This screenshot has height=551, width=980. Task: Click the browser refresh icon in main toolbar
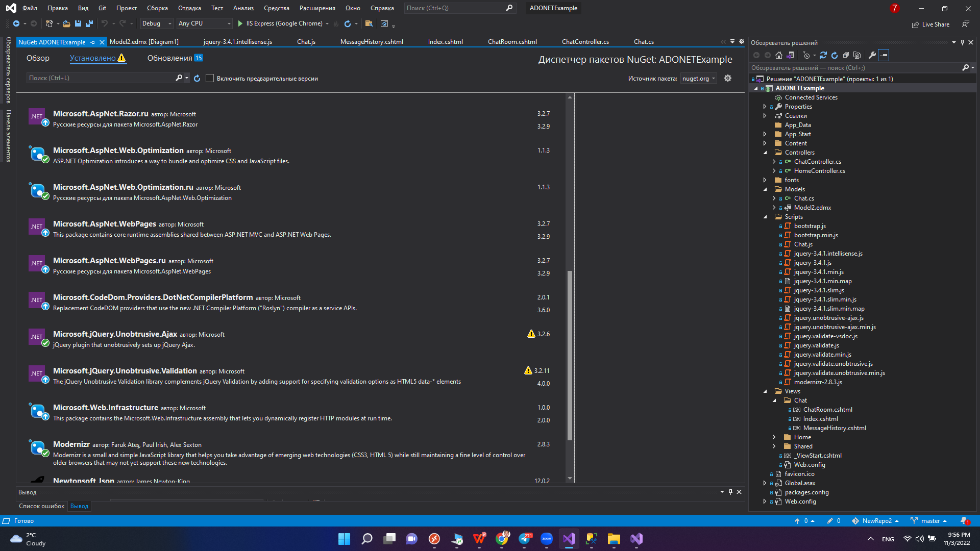click(x=348, y=23)
